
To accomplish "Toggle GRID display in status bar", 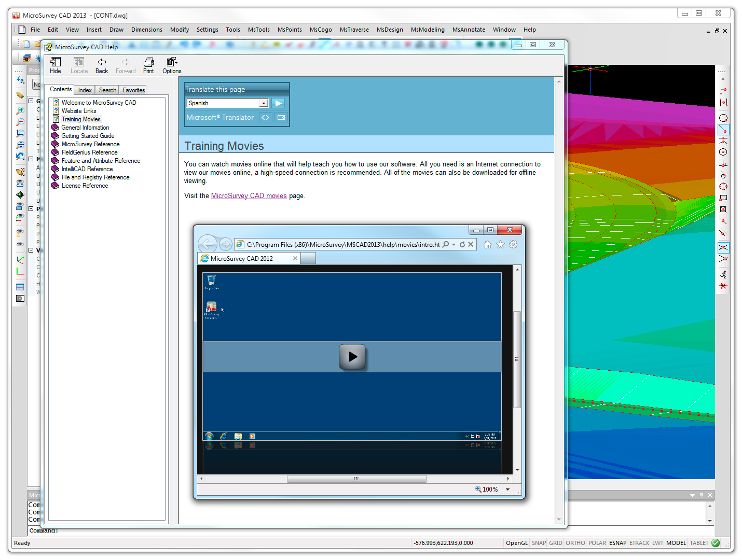I will (x=555, y=543).
